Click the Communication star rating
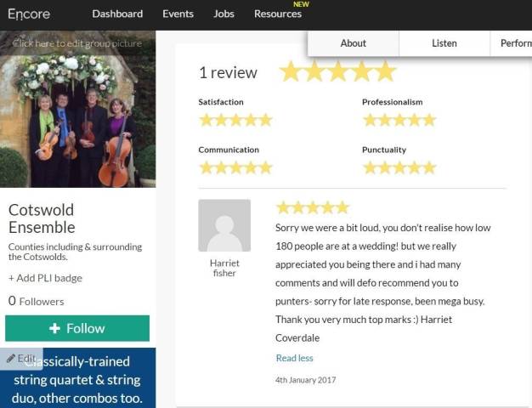This screenshot has width=532, height=408. pyautogui.click(x=235, y=167)
